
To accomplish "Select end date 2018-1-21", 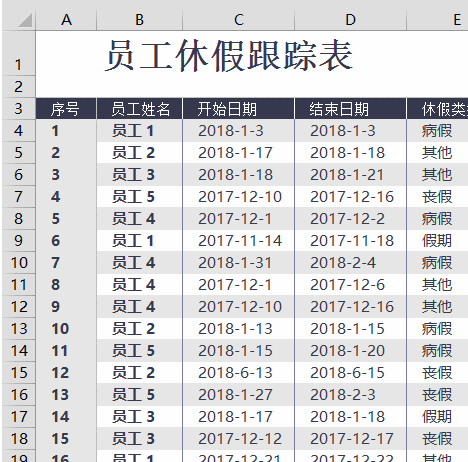I will [350, 175].
